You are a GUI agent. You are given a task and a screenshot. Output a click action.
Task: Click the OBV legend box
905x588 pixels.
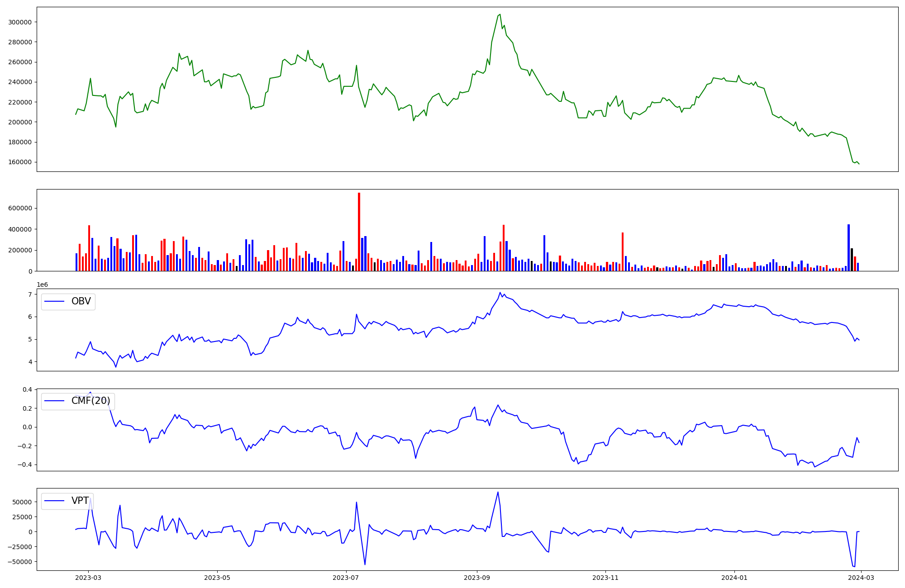[x=68, y=301]
